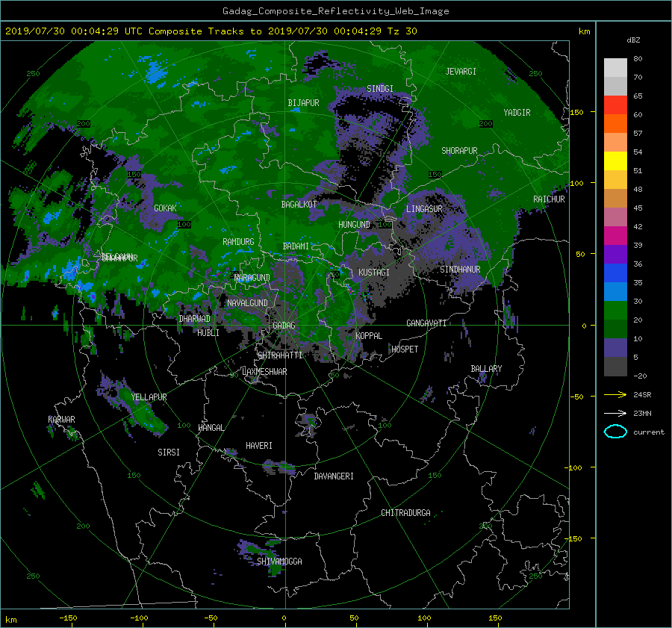672x628 pixels.
Task: Pick the tan 45–48 dBZ legend swatch
Action: pyautogui.click(x=615, y=198)
